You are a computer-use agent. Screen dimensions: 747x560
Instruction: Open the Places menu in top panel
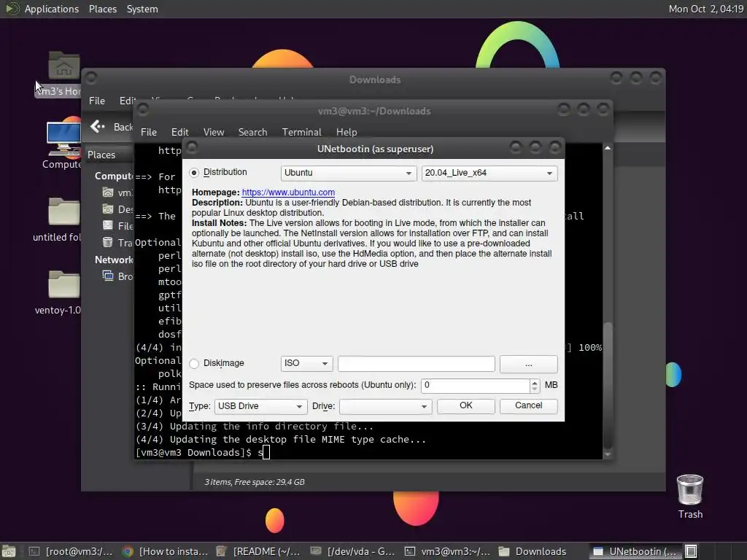[102, 9]
